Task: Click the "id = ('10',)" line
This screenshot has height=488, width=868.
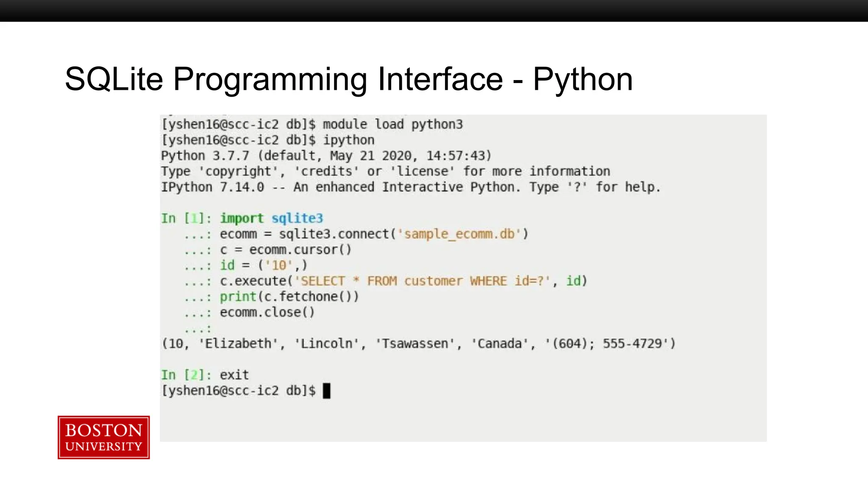Action: pyautogui.click(x=246, y=266)
